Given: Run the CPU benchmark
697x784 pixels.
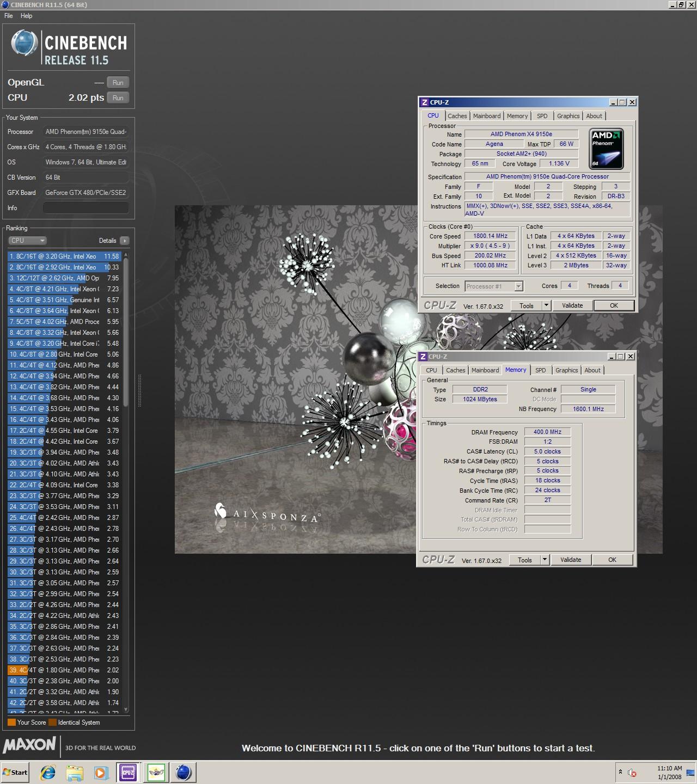Looking at the screenshot, I should tap(118, 97).
